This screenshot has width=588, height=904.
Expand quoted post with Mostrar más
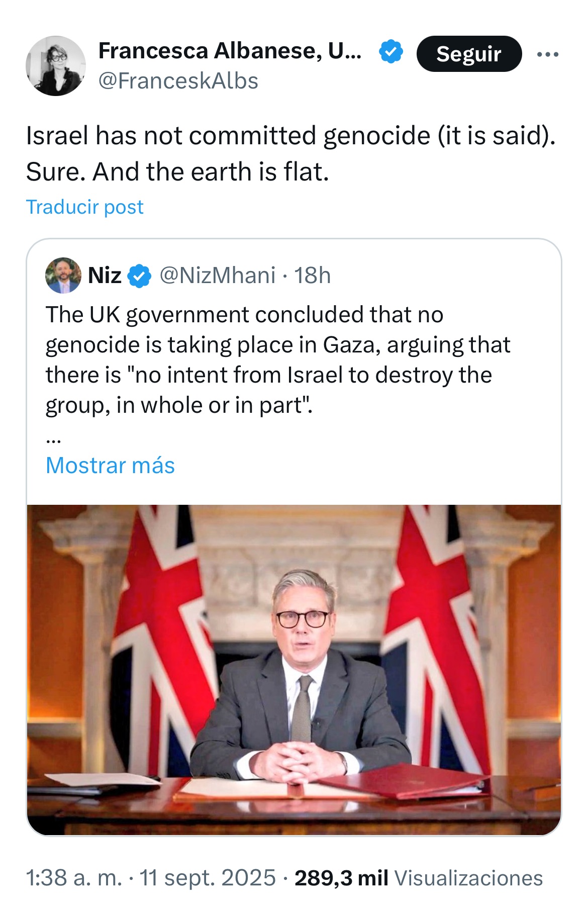coord(110,466)
